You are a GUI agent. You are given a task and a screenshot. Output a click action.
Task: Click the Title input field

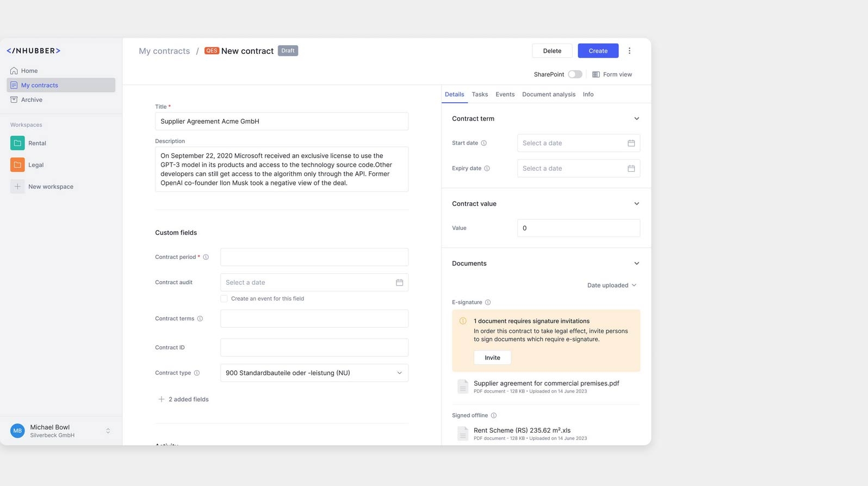282,121
